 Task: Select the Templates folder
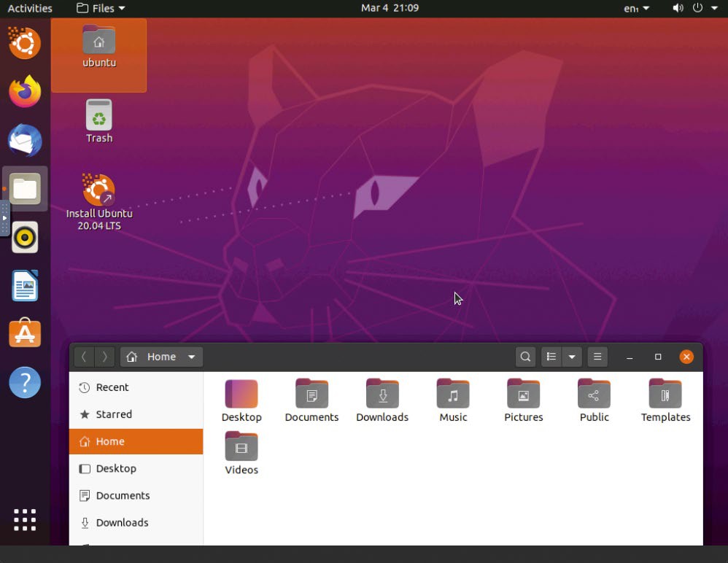tap(665, 401)
